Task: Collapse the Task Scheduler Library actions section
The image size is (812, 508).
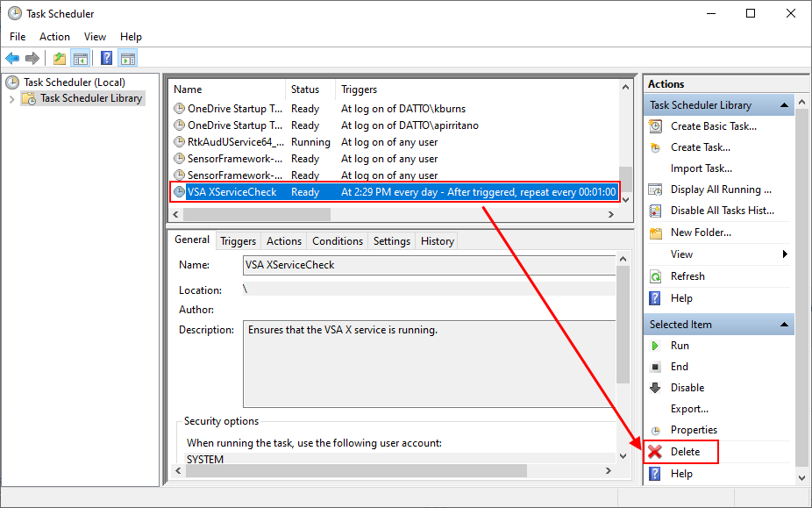Action: pyautogui.click(x=785, y=105)
